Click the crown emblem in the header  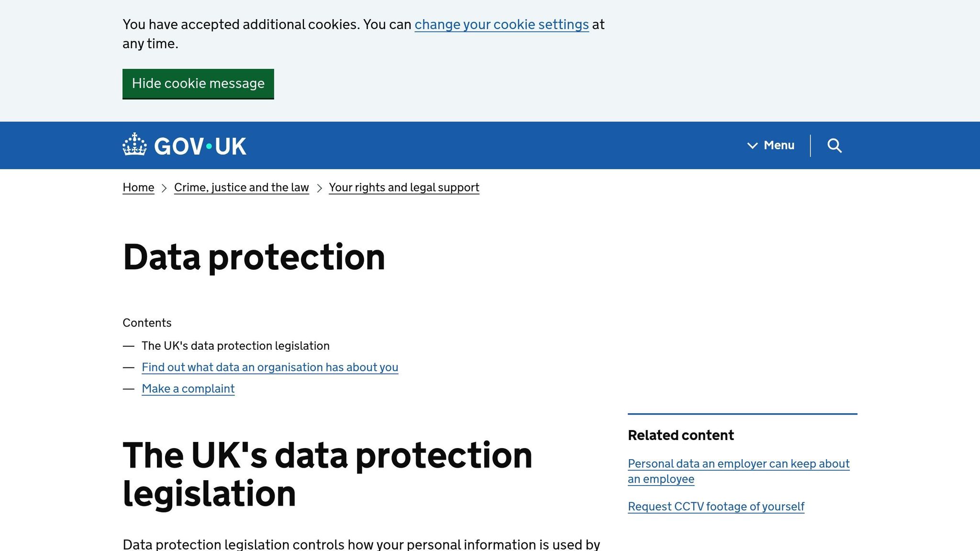tap(134, 145)
